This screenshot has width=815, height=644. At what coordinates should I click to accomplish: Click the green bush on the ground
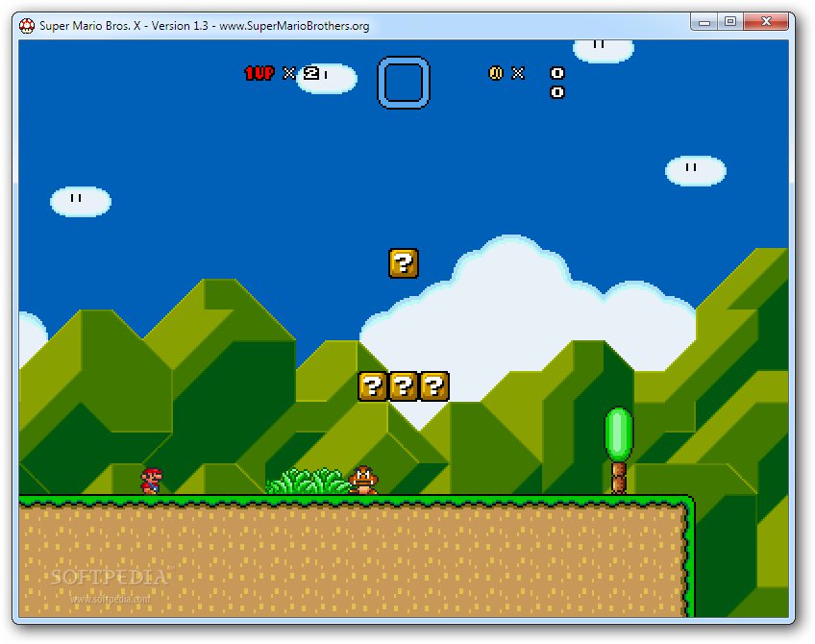[308, 482]
